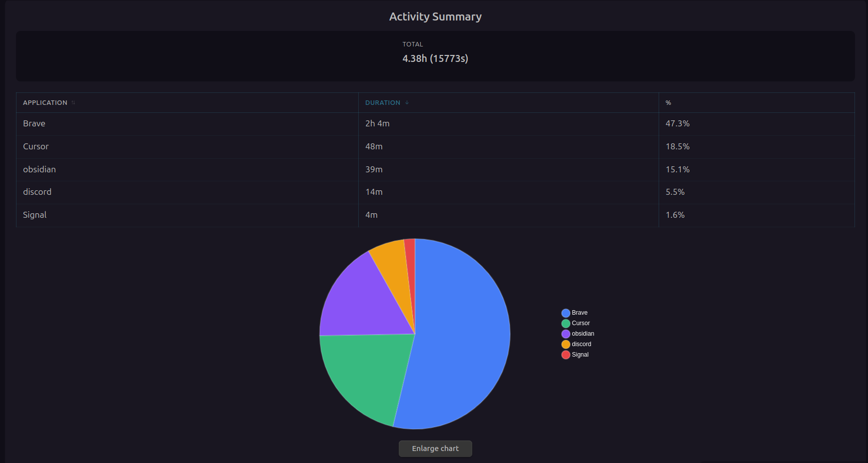Sort the table by the % column
This screenshot has width=868, height=463.
click(x=668, y=102)
